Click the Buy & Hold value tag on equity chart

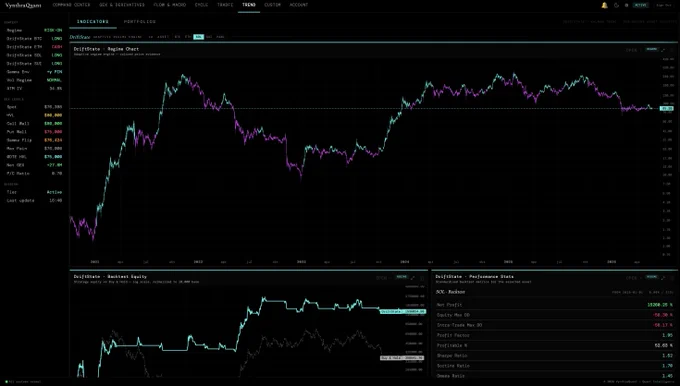pos(402,358)
